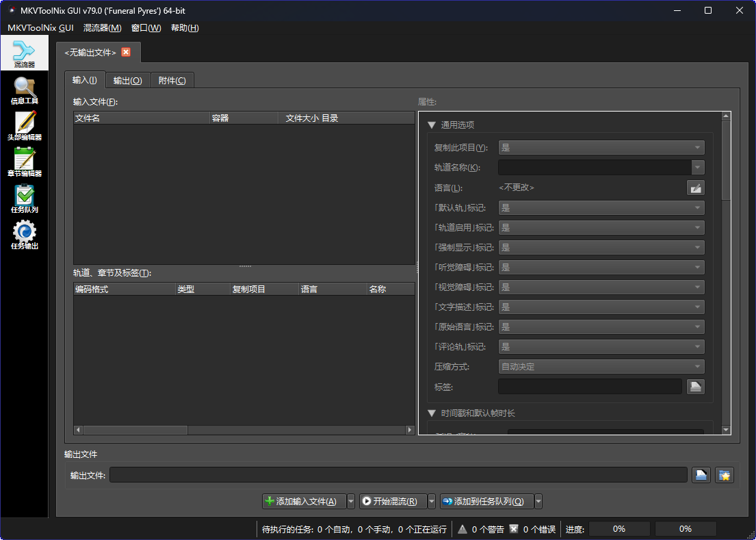Click the MKVToolNix app icon in title bar
The image size is (756, 540).
tap(12, 10)
